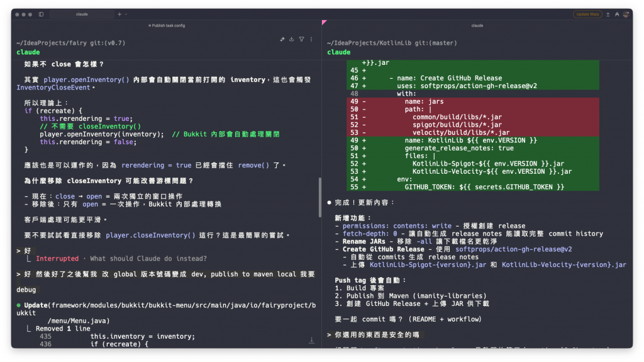The width and height of the screenshot is (644, 362).
Task: Click the 'Removed 1 line' result text
Action: [63, 329]
